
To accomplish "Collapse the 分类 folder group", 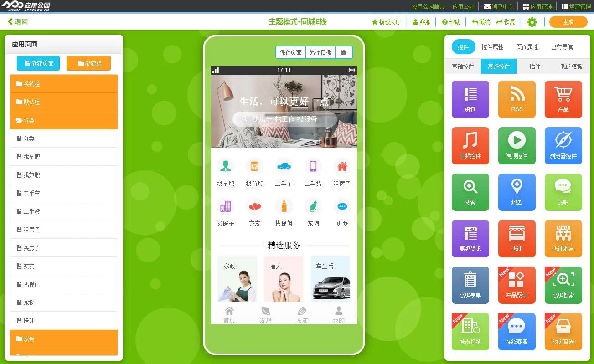I will pyautogui.click(x=64, y=120).
